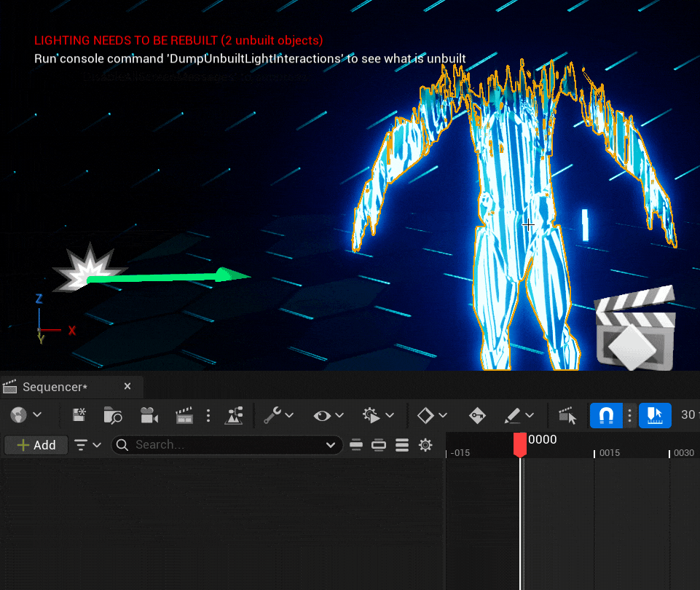This screenshot has width=700, height=590.
Task: Expand the keyframe diamond dropdown arrow
Action: click(443, 415)
